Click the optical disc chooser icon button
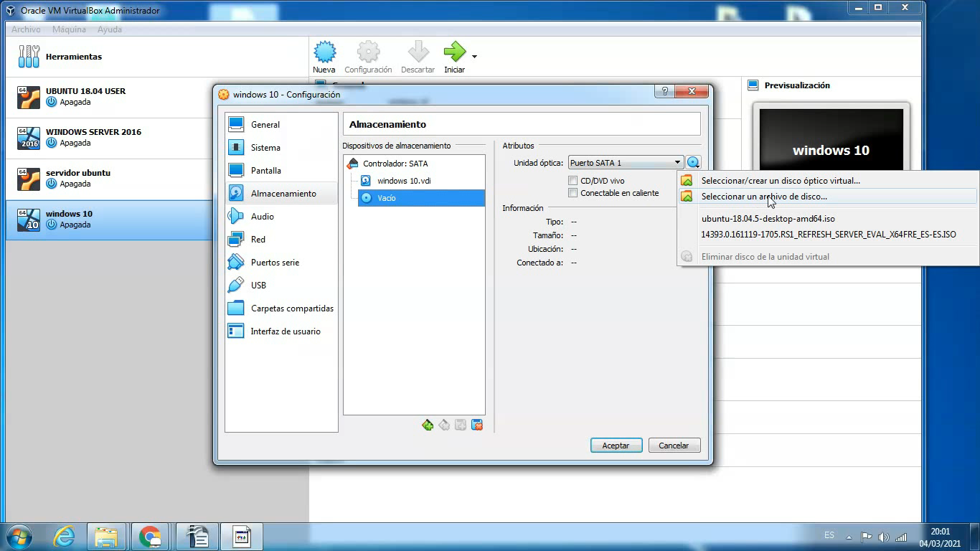This screenshot has height=551, width=980. (x=692, y=163)
